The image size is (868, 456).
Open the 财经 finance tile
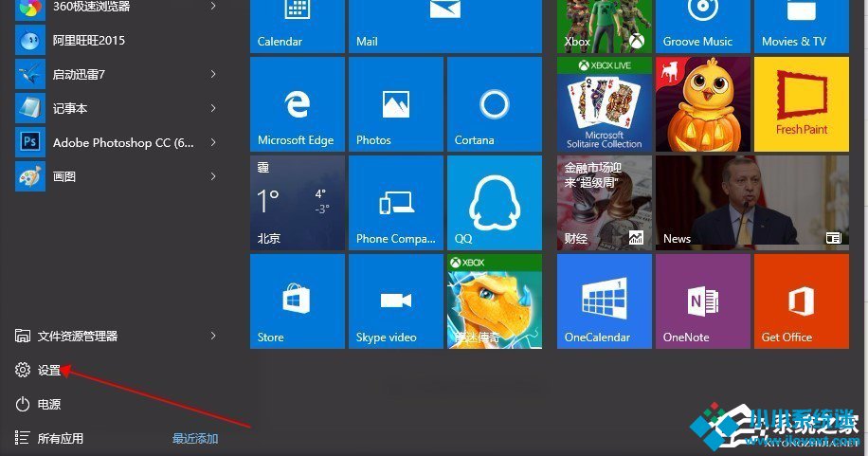(x=604, y=203)
